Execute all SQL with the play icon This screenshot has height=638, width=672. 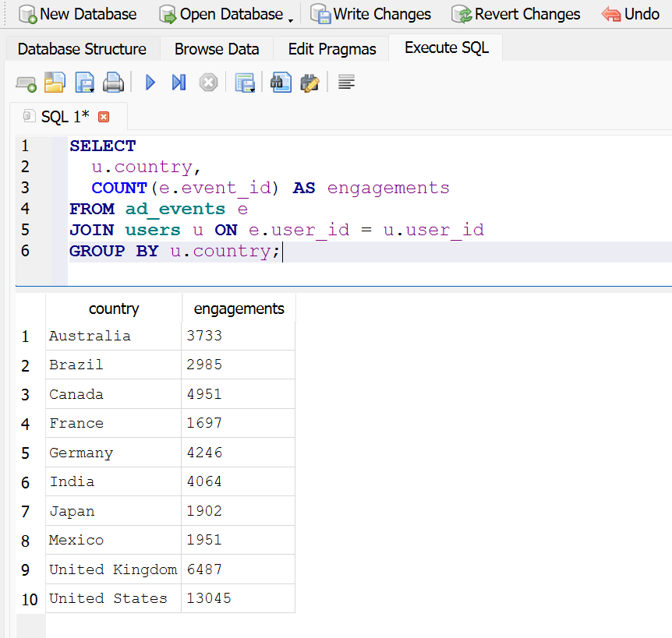coord(150,83)
